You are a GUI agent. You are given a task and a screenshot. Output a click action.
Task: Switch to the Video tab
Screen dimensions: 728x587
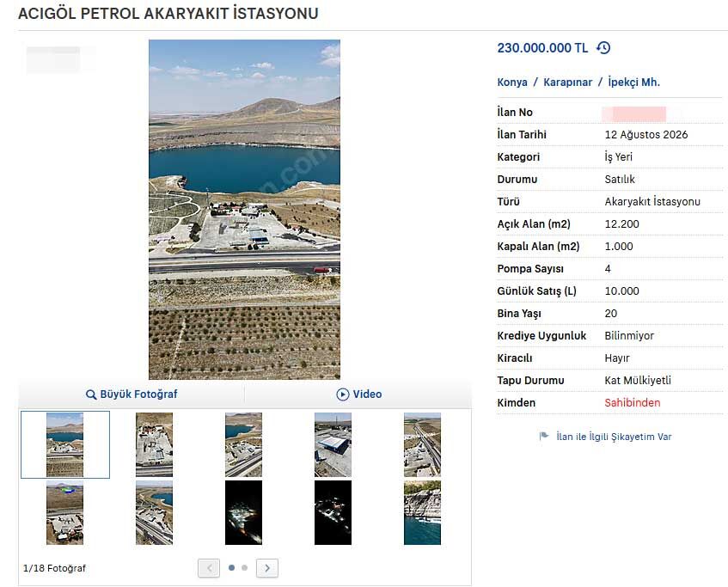(358, 394)
